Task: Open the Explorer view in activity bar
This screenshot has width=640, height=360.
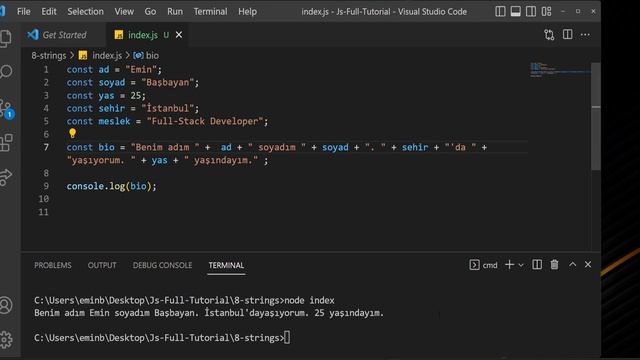Action: point(6,38)
